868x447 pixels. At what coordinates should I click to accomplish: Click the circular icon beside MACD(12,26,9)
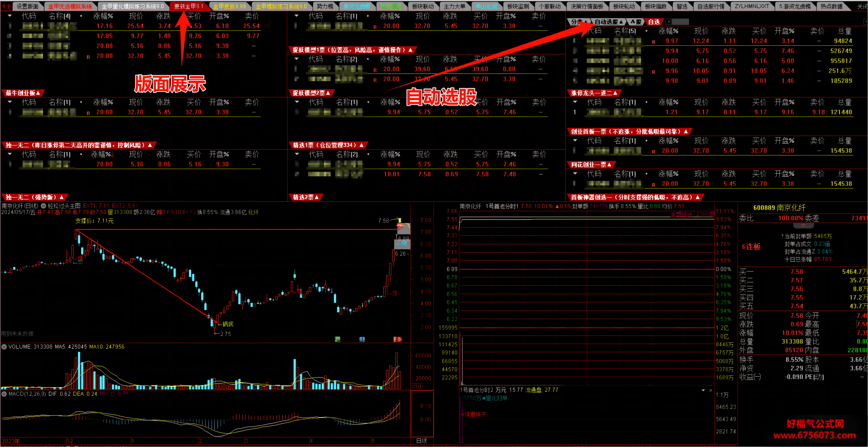click(x=4, y=394)
